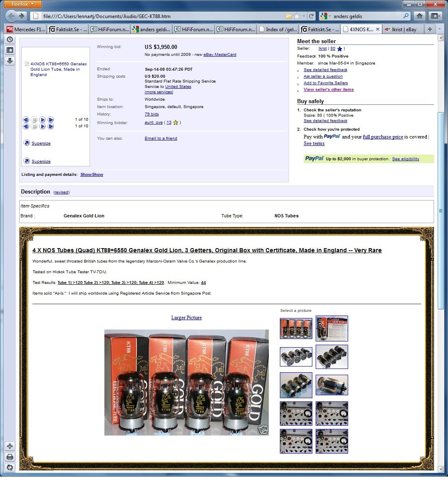Click the sidebar icon above the Print icon
The height and width of the screenshot is (491, 448).
click(x=10, y=446)
